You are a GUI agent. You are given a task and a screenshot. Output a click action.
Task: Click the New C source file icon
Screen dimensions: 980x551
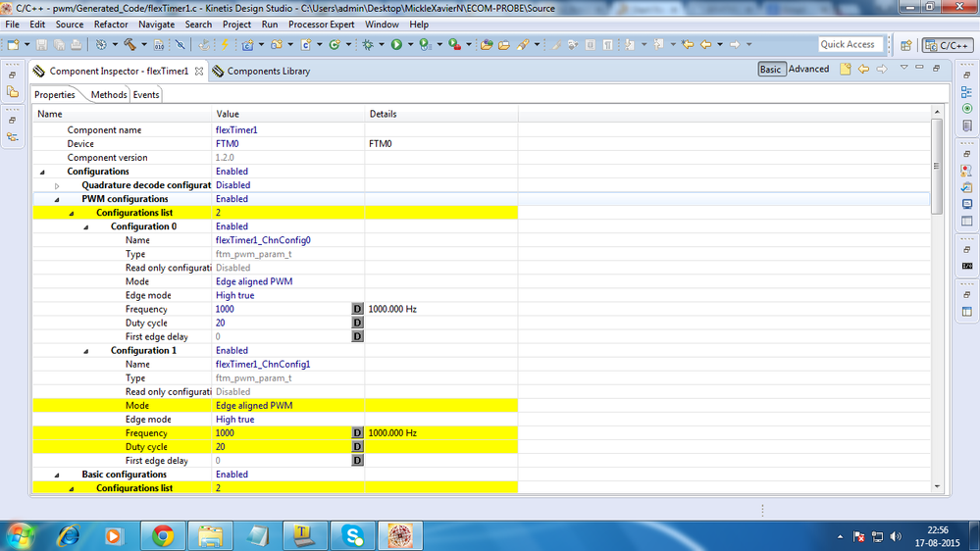tap(306, 44)
